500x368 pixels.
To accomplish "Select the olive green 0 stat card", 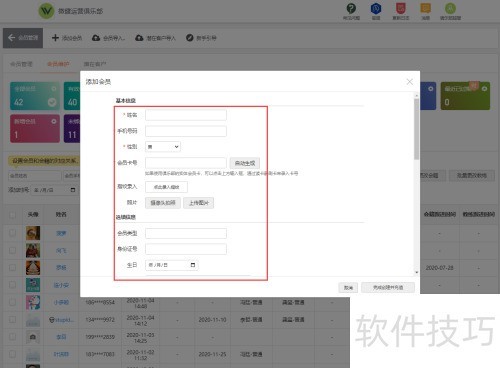I will [x=465, y=96].
